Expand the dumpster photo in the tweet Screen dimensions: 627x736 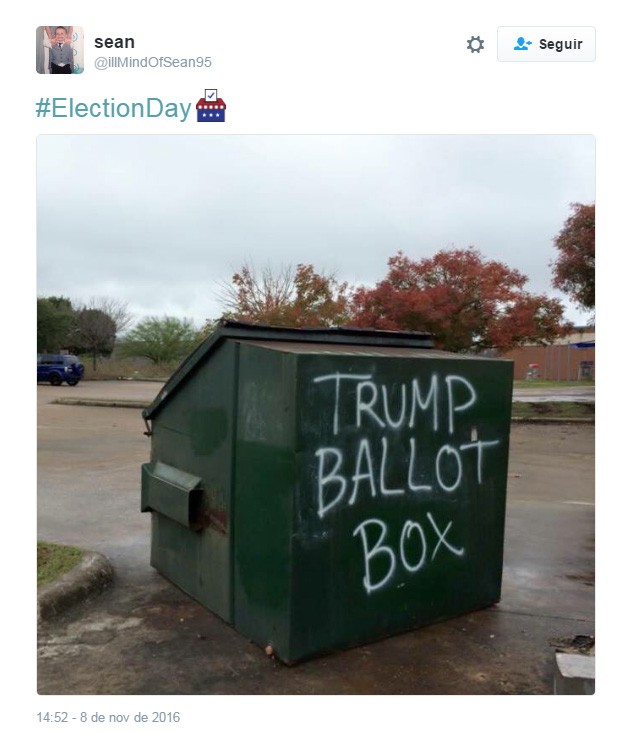(316, 414)
